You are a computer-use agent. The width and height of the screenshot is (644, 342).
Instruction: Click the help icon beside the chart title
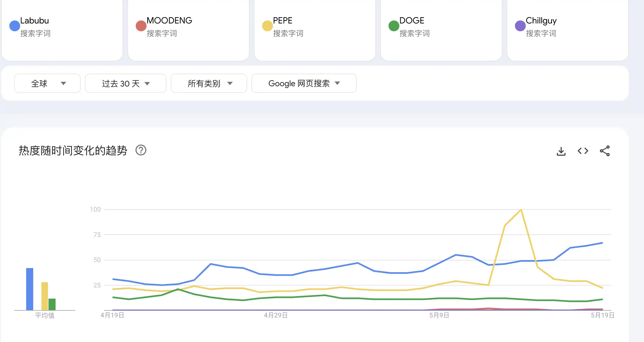pos(141,150)
